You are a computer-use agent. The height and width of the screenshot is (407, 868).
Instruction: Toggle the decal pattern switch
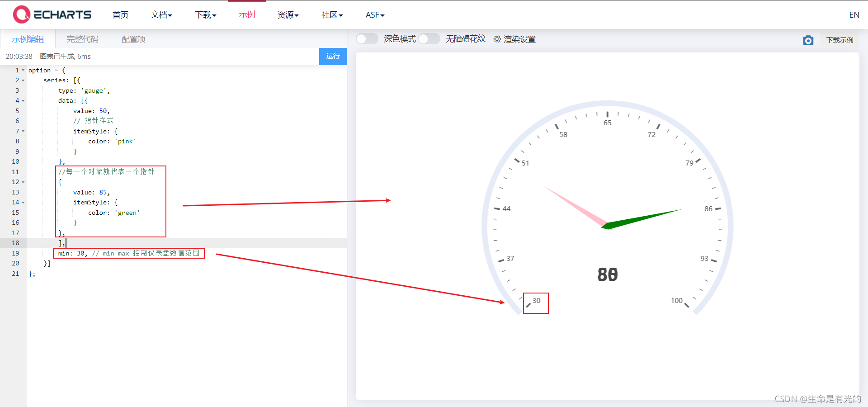429,39
